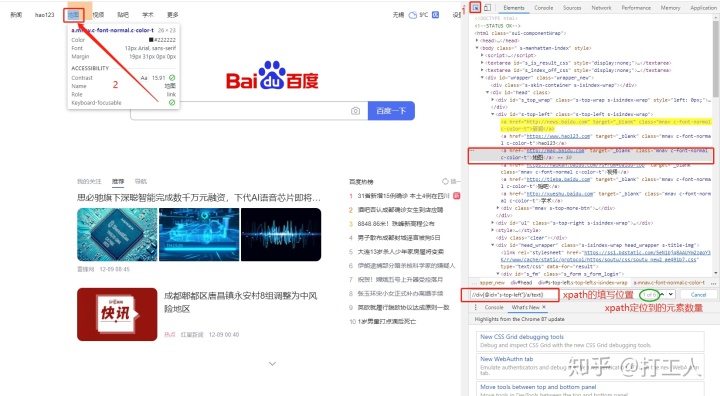Click the weather icon in top bar
Image resolution: width=720 pixels, height=396 pixels.
click(413, 15)
